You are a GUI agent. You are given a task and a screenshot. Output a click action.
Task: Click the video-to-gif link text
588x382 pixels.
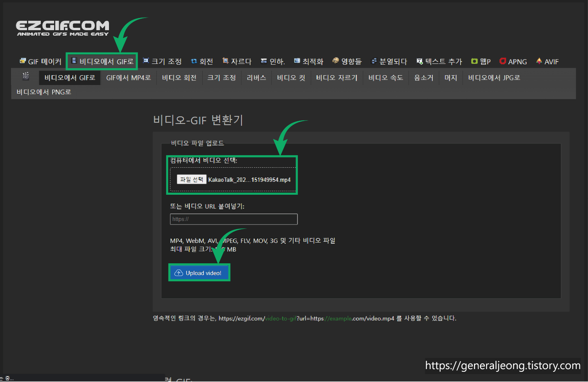(x=281, y=319)
